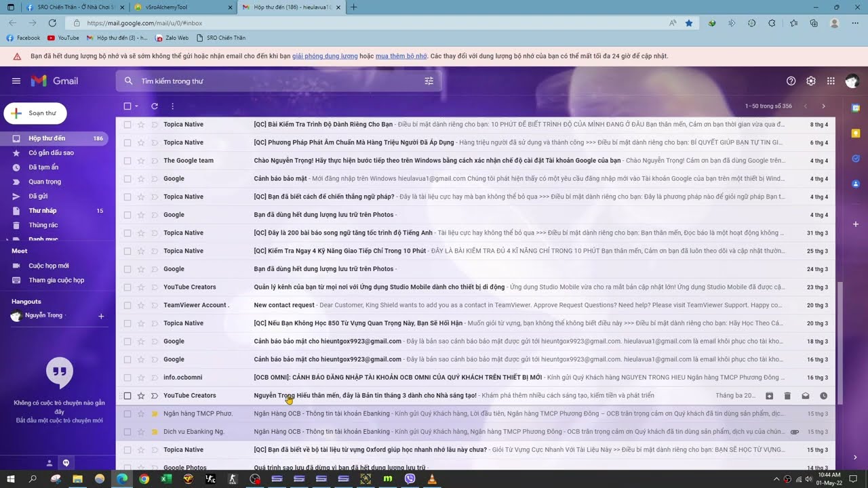Check the info.ocbomni email checkbox
The image size is (868, 488).
pos(127,378)
